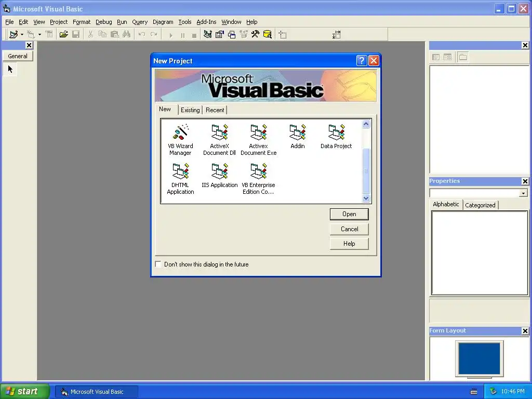Click the question mark help button in dialog title
This screenshot has width=532, height=399.
(362, 60)
